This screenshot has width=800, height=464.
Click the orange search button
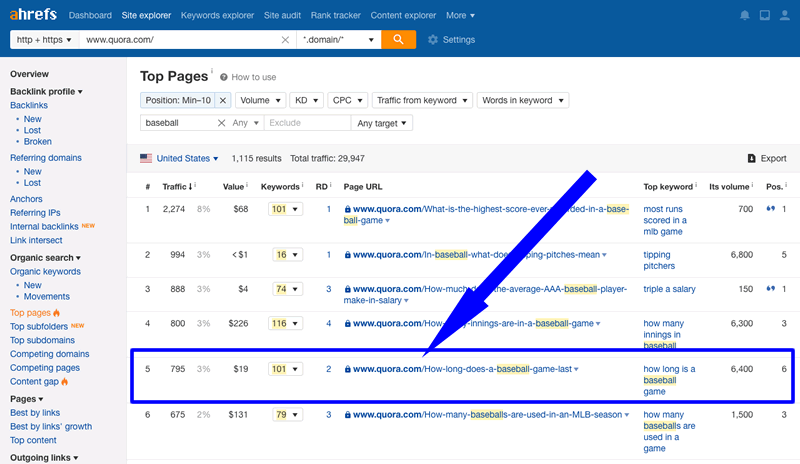click(398, 39)
